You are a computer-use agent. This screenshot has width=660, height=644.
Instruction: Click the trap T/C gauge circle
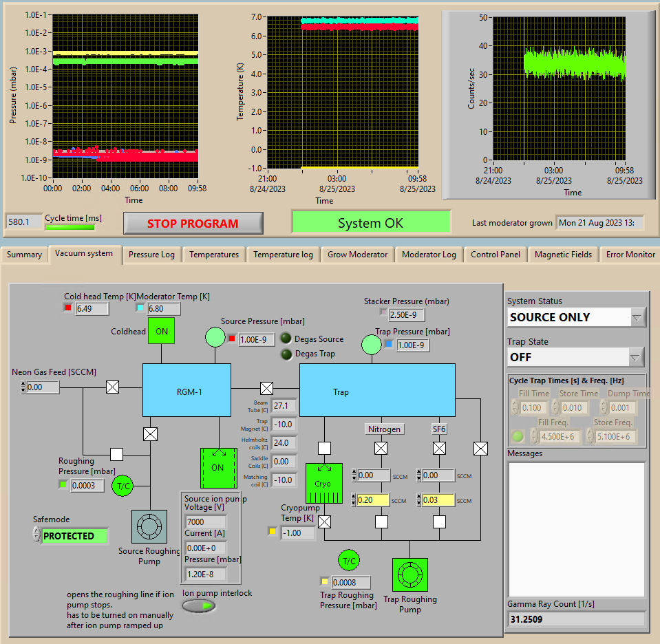click(350, 561)
